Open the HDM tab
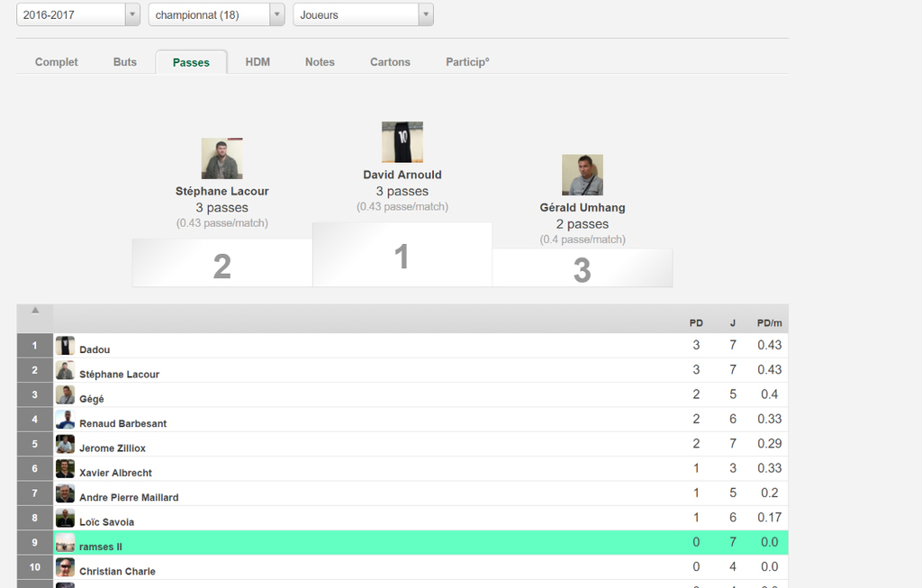Screen dimensions: 922x588 pos(258,62)
